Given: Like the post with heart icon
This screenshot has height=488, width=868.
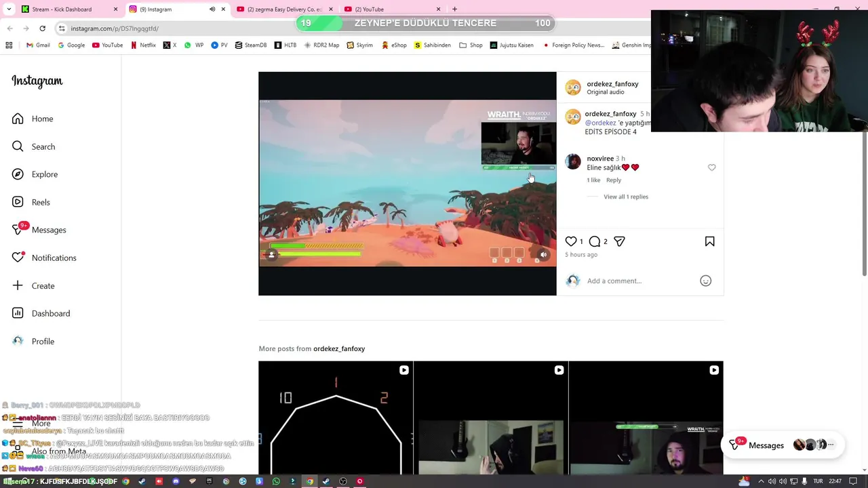Looking at the screenshot, I should tap(571, 241).
